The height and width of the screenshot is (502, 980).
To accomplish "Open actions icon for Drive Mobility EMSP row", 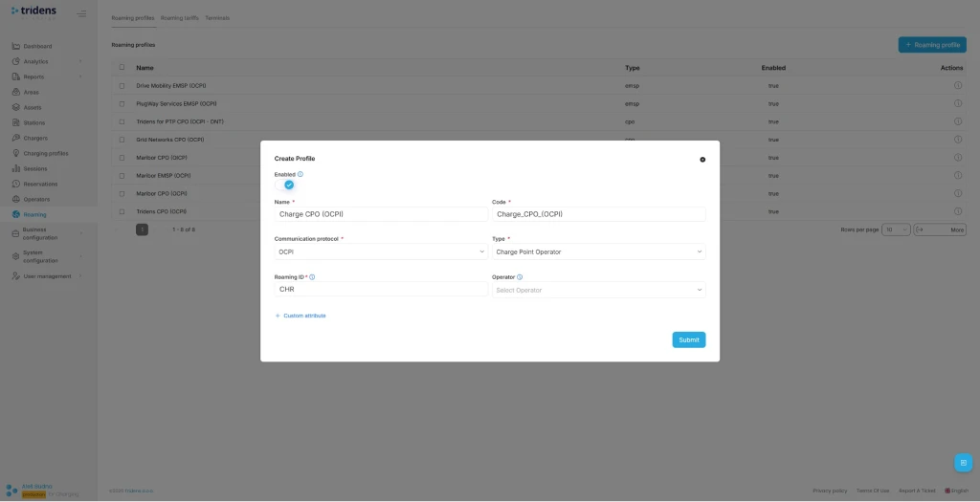I will coord(958,86).
